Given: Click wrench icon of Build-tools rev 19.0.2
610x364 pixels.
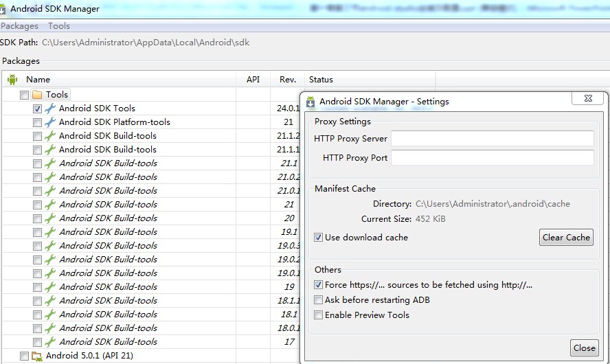Looking at the screenshot, I should point(49,260).
